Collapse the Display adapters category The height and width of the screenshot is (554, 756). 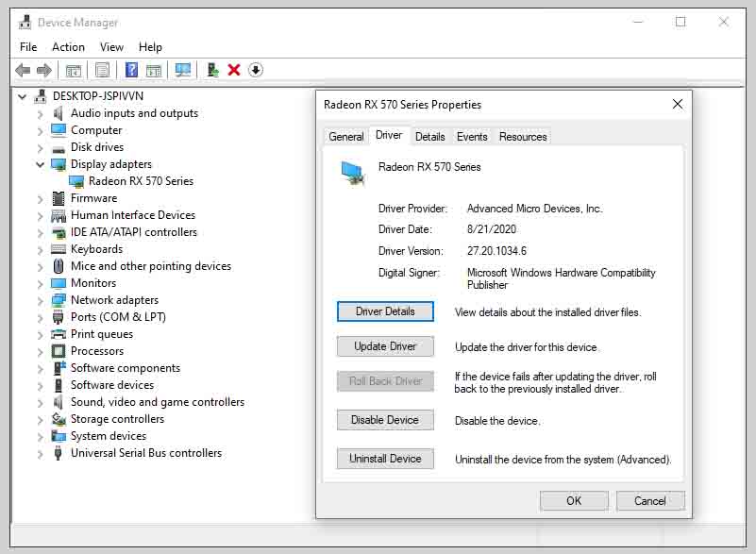coord(38,163)
